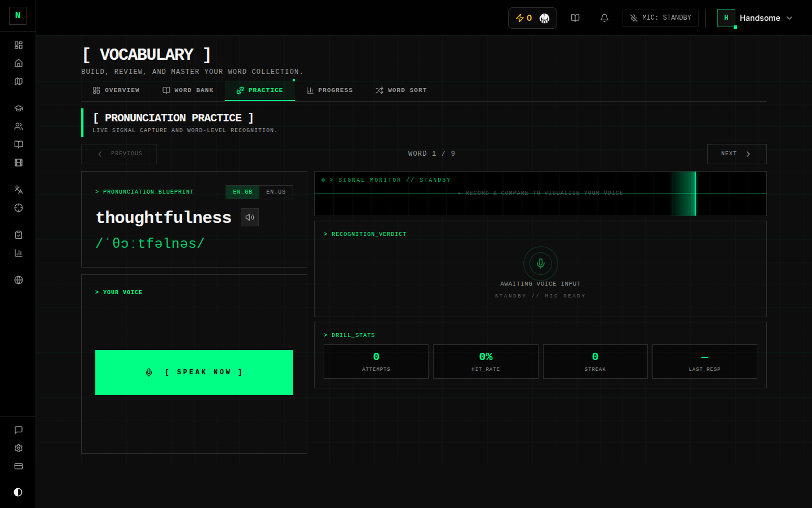The width and height of the screenshot is (812, 508).
Task: Switch to the Word Sort tab
Action: [x=401, y=90]
